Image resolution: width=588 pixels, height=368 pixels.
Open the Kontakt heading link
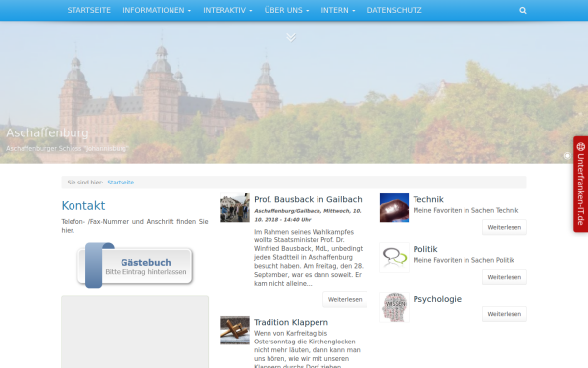pos(83,206)
